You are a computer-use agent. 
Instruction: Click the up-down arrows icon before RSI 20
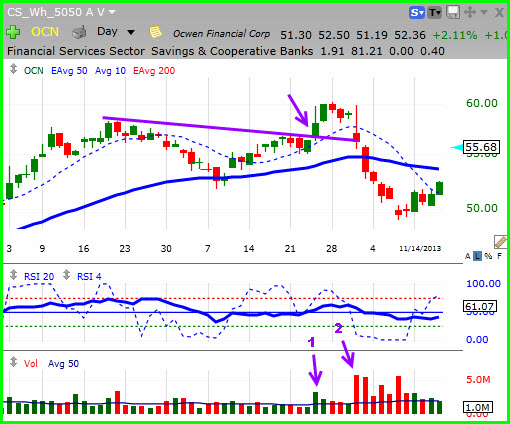13,275
